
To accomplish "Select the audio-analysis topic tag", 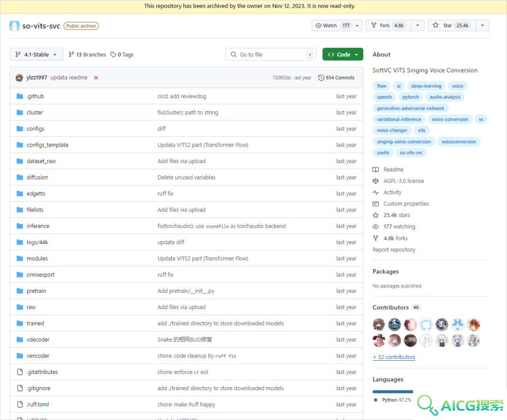I will coord(445,97).
